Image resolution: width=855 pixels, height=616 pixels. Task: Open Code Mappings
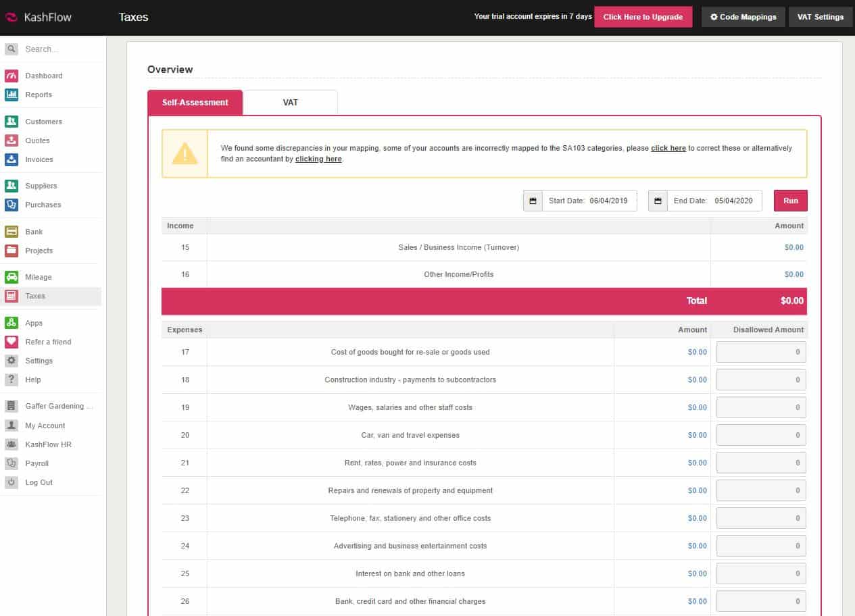[x=743, y=17]
